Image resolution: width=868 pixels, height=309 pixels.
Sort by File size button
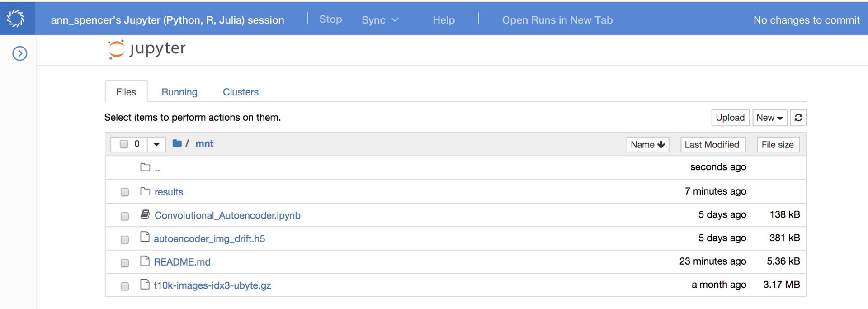point(778,145)
